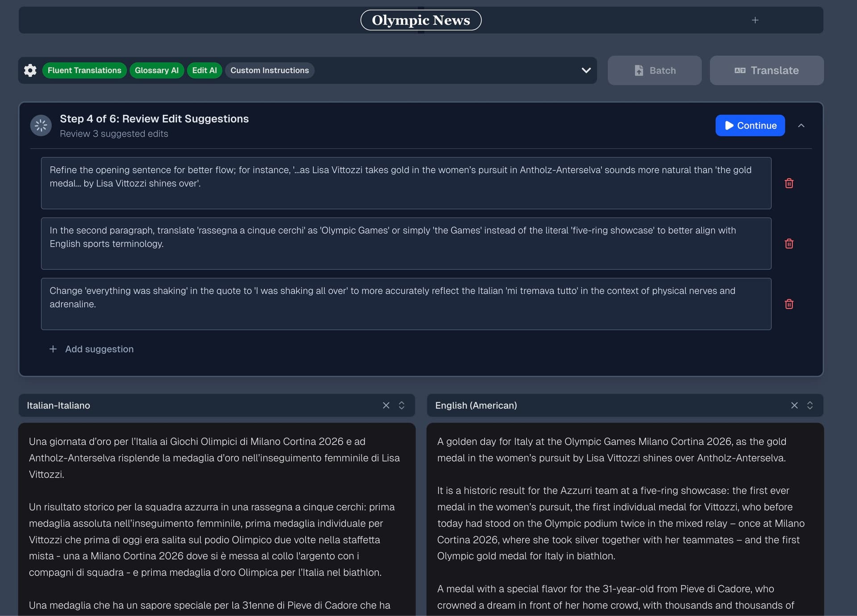Click the Translate button

766,70
